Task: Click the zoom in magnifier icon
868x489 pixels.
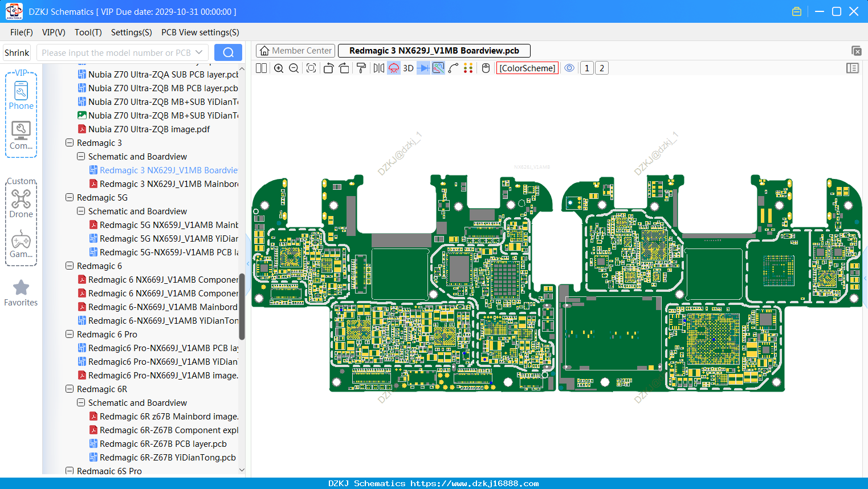Action: click(x=279, y=68)
